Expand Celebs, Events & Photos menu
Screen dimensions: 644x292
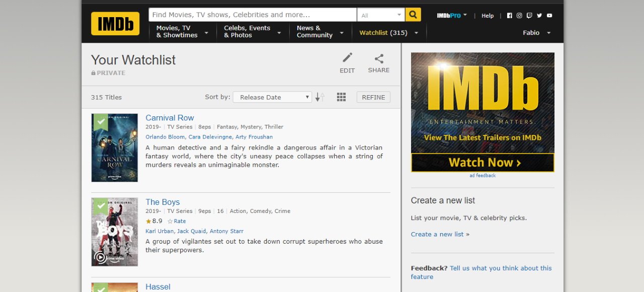(253, 32)
